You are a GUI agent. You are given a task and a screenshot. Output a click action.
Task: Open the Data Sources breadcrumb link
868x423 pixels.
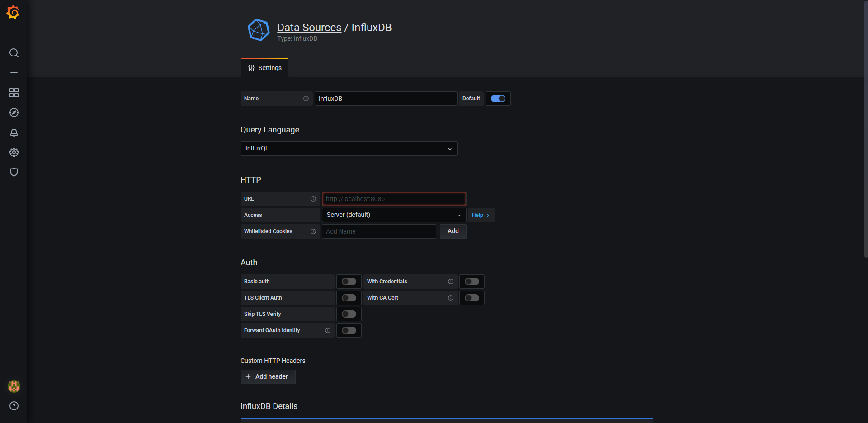[x=309, y=27]
